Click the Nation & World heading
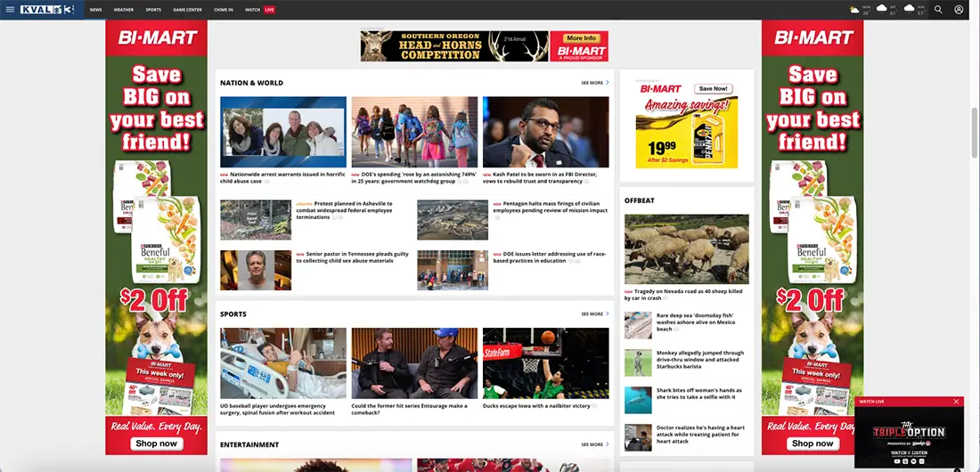 tap(251, 83)
